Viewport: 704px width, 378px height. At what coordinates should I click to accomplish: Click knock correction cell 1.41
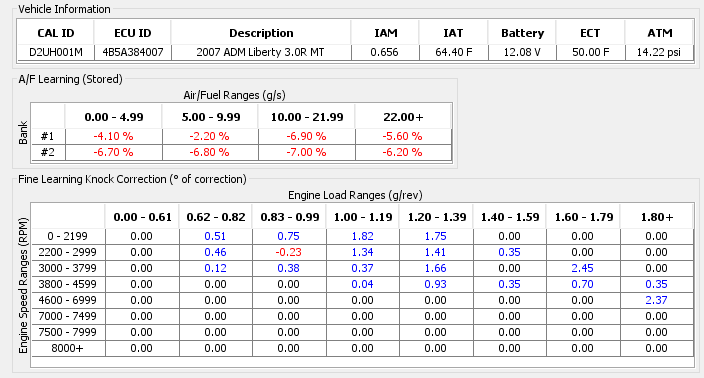click(436, 252)
